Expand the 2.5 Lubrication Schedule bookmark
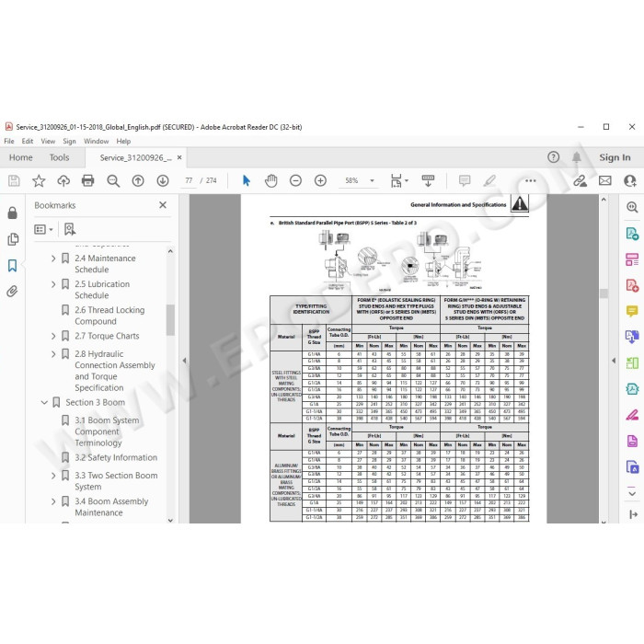644x644 pixels. tap(53, 284)
